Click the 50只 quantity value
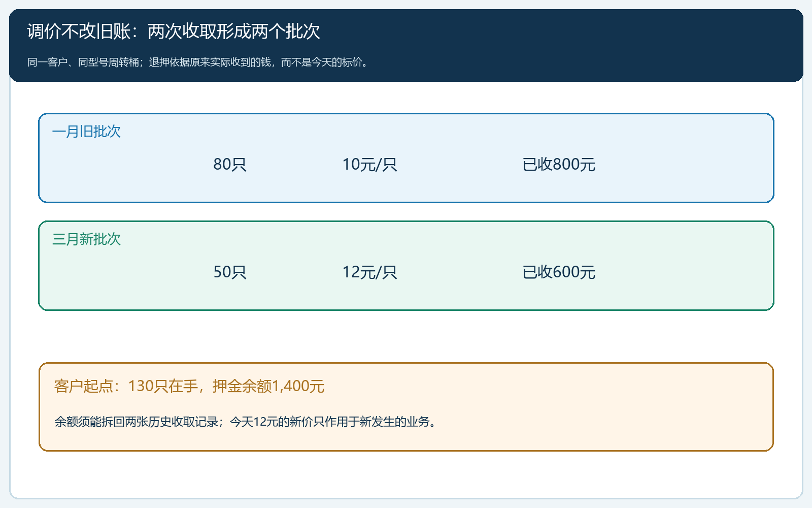 pos(230,272)
